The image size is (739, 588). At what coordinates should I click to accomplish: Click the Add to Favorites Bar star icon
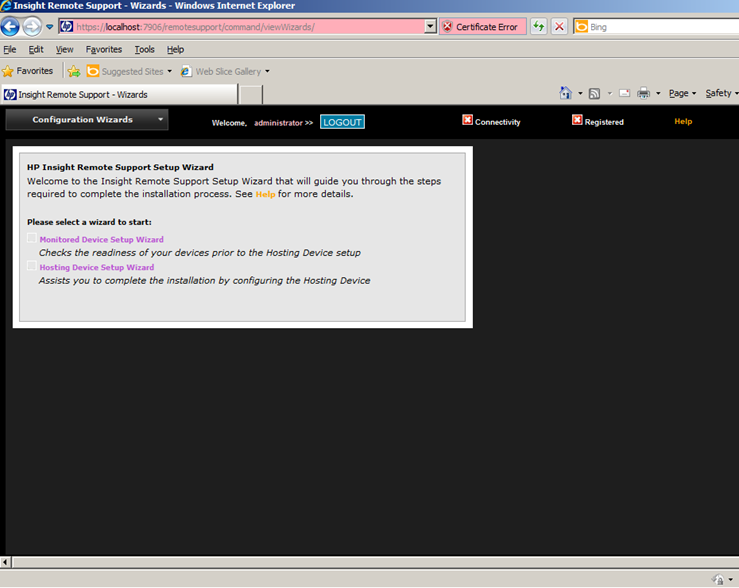tap(74, 71)
